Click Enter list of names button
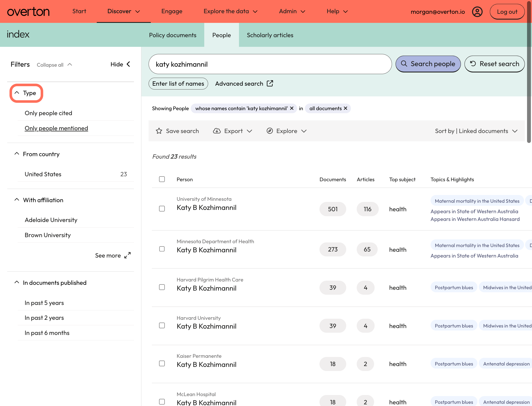This screenshot has height=406, width=532. click(178, 83)
